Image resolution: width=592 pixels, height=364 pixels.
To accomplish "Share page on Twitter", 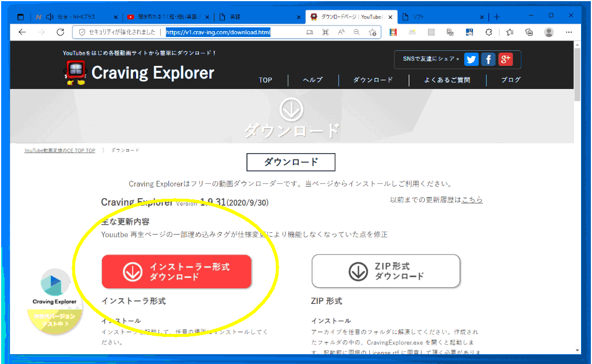I will 471,59.
